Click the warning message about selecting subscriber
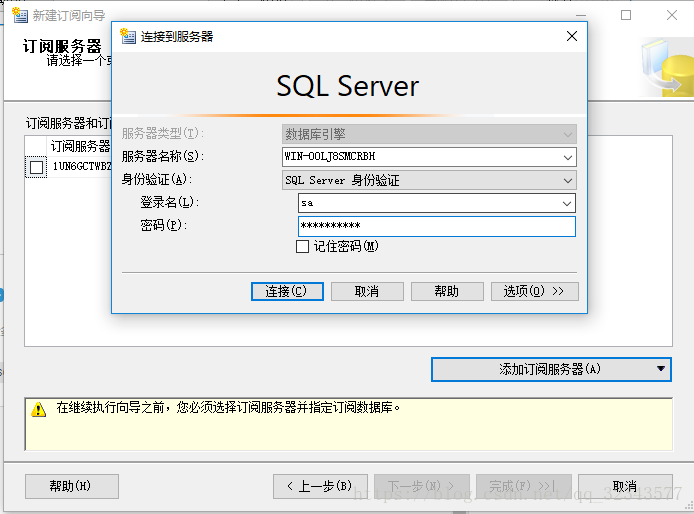 (227, 407)
